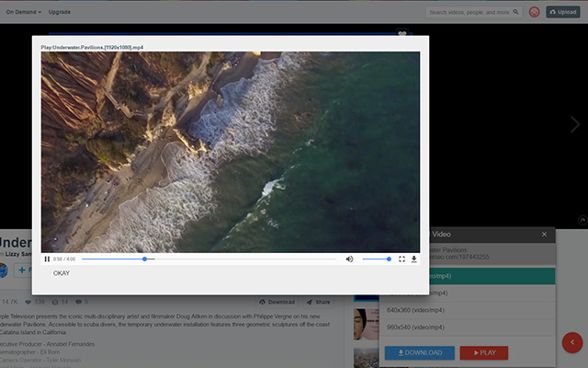Click the round icon right of the video
Image resolution: width=588 pixels, height=368 pixels.
582,221
